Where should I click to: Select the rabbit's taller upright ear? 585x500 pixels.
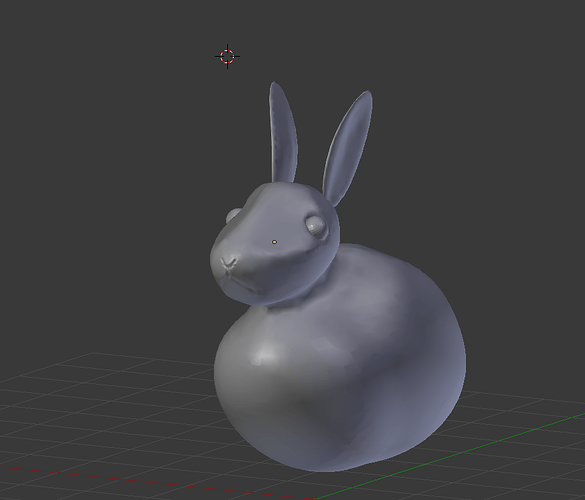[x=283, y=132]
